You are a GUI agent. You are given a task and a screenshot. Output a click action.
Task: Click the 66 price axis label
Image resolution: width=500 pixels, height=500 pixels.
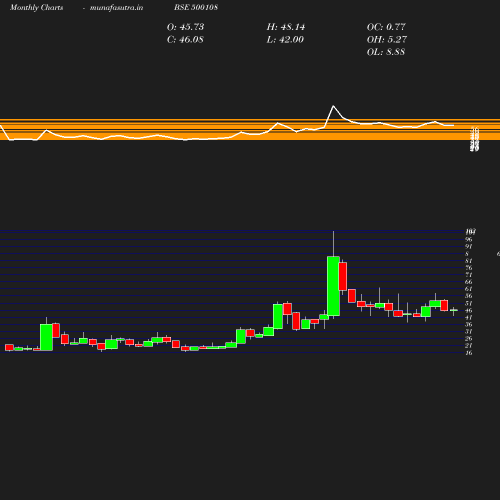(469, 282)
